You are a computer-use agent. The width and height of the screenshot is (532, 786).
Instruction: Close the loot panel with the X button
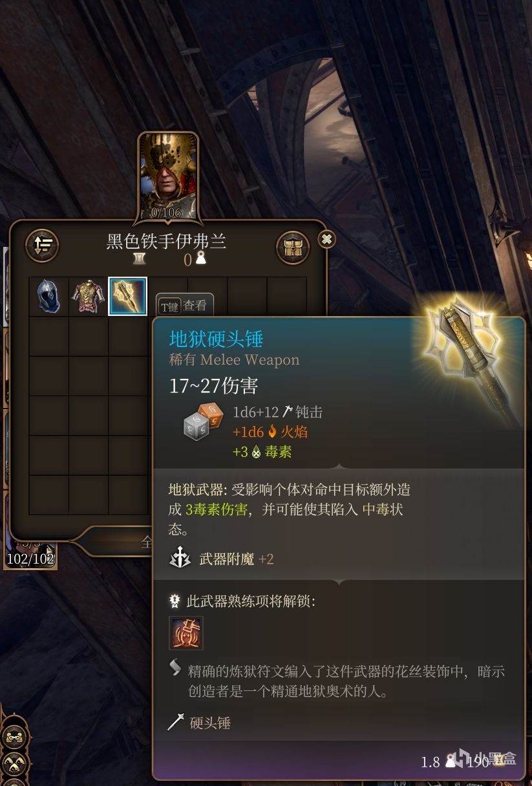point(327,239)
